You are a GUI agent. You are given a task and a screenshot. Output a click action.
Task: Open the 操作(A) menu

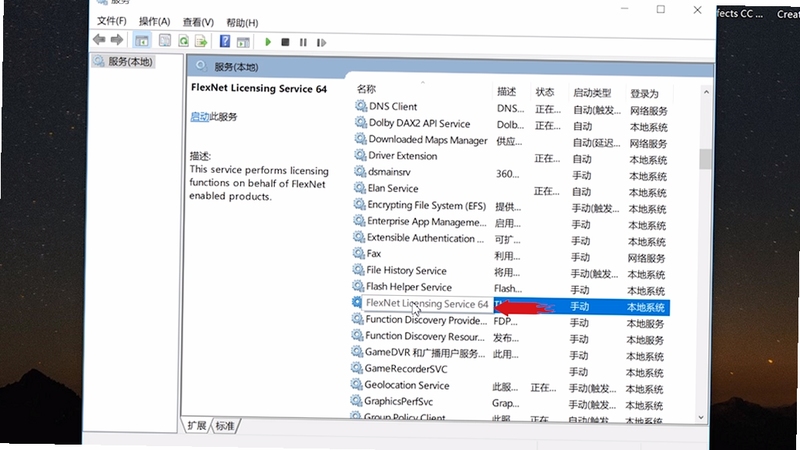(155, 21)
